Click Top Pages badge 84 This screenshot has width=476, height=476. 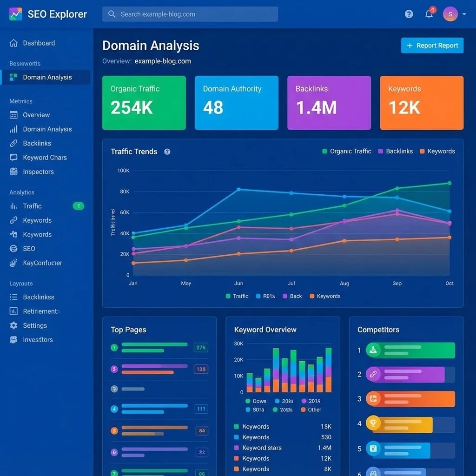[202, 430]
